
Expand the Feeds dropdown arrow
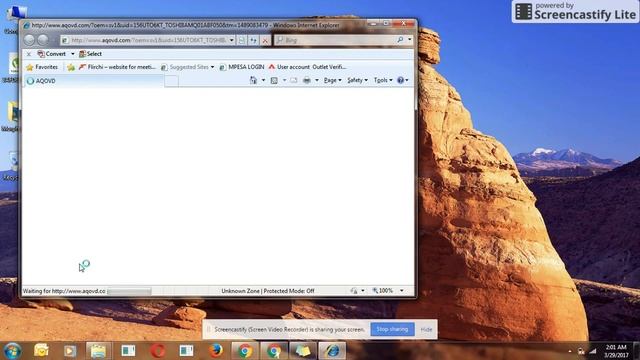pos(284,80)
